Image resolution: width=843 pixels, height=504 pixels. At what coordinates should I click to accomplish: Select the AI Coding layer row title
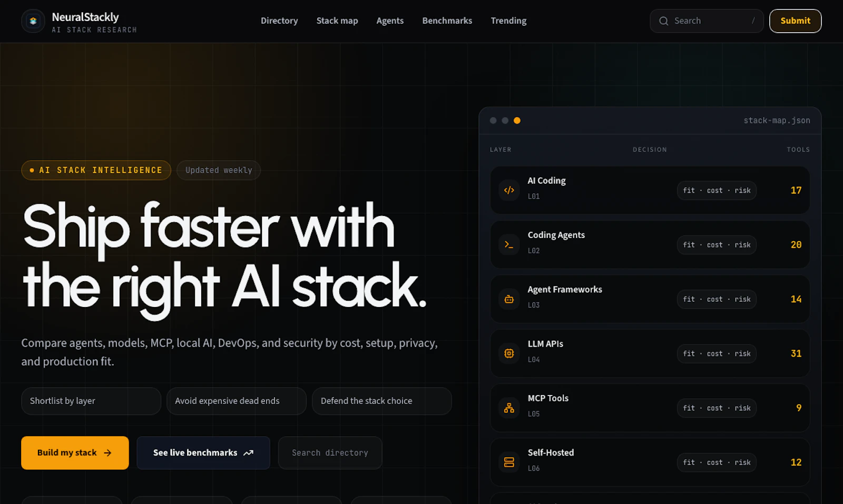click(547, 181)
